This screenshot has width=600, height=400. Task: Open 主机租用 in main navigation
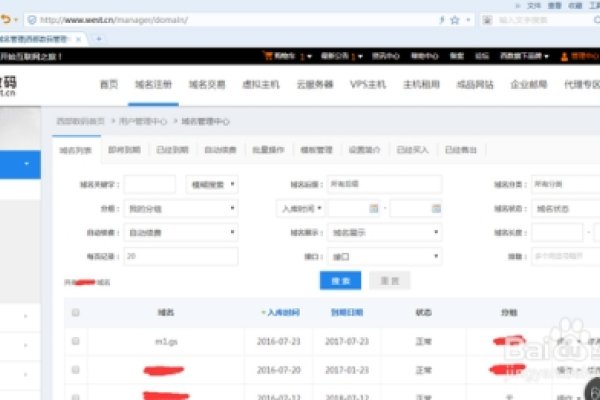(421, 84)
